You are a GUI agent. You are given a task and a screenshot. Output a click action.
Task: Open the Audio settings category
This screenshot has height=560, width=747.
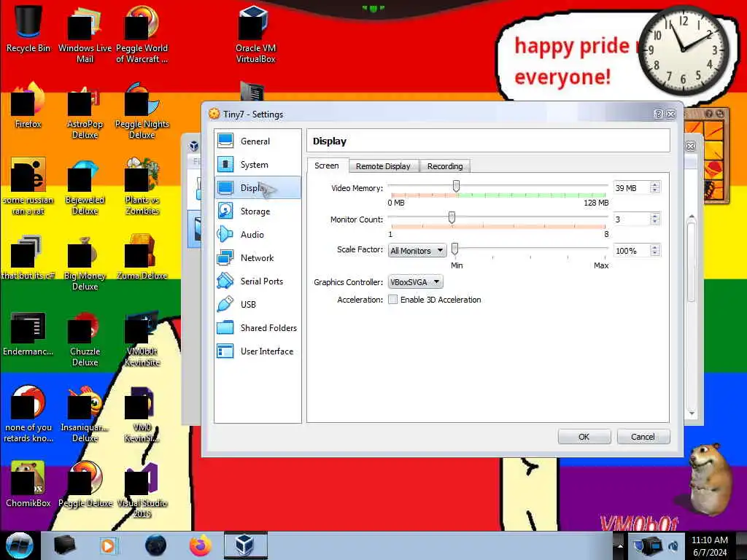point(258,234)
